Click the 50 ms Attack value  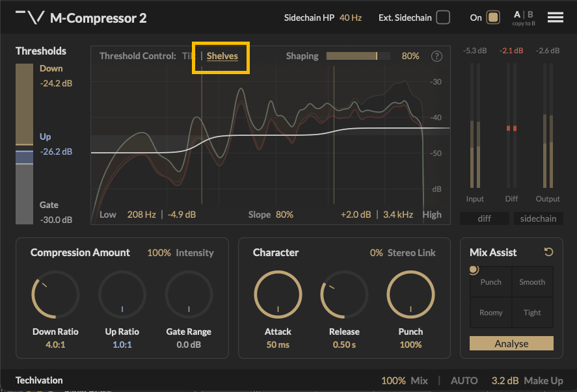278,345
